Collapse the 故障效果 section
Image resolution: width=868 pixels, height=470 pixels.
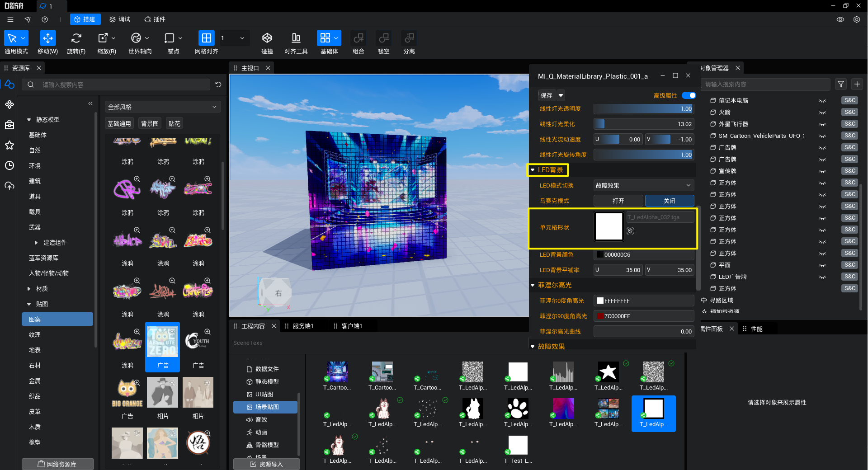[x=533, y=347]
